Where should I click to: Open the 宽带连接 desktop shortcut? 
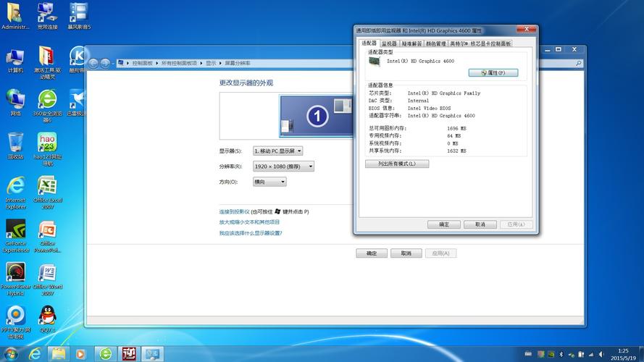[47, 17]
